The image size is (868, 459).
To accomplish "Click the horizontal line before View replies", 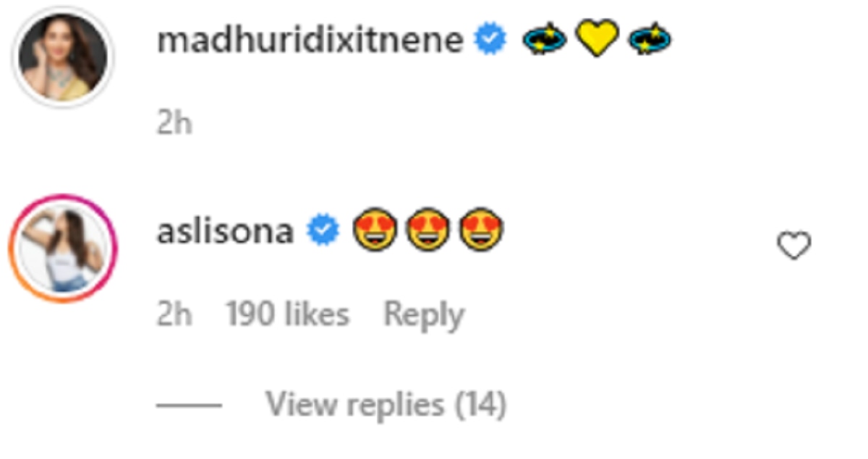I will click(x=189, y=405).
